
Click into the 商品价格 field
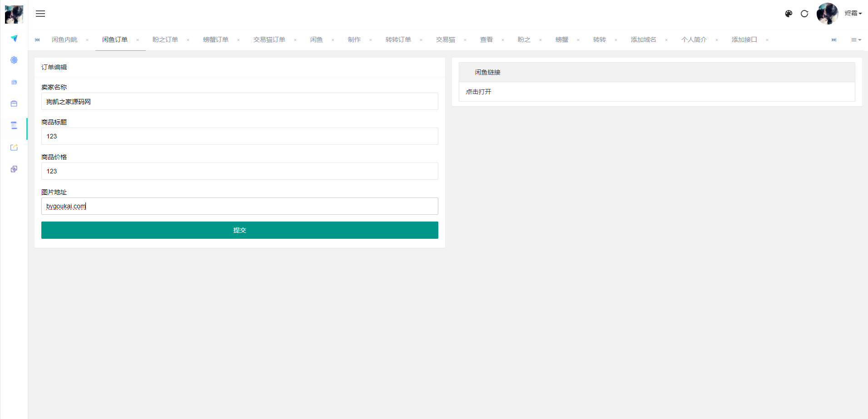(x=239, y=171)
